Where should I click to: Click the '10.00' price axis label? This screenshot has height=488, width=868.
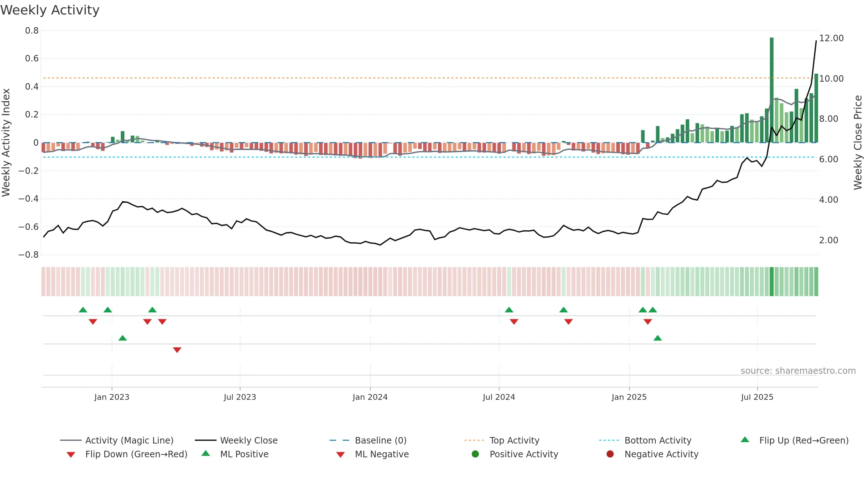(831, 79)
